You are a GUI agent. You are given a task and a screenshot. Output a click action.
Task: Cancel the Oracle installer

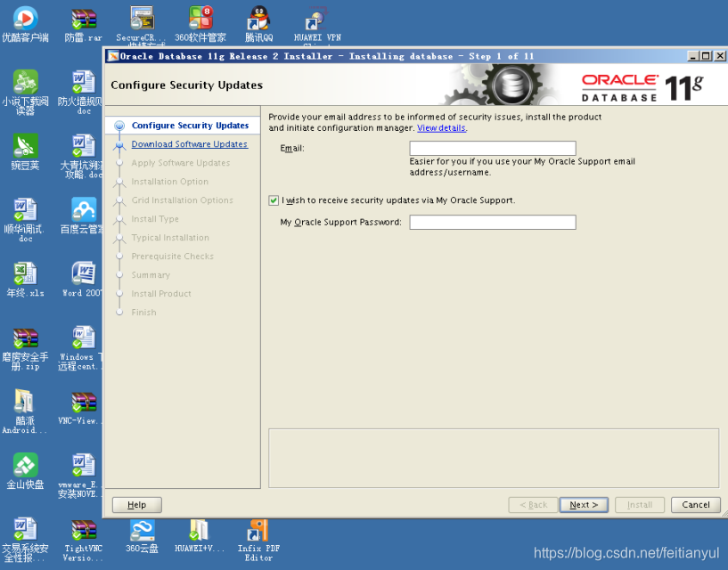pyautogui.click(x=696, y=505)
